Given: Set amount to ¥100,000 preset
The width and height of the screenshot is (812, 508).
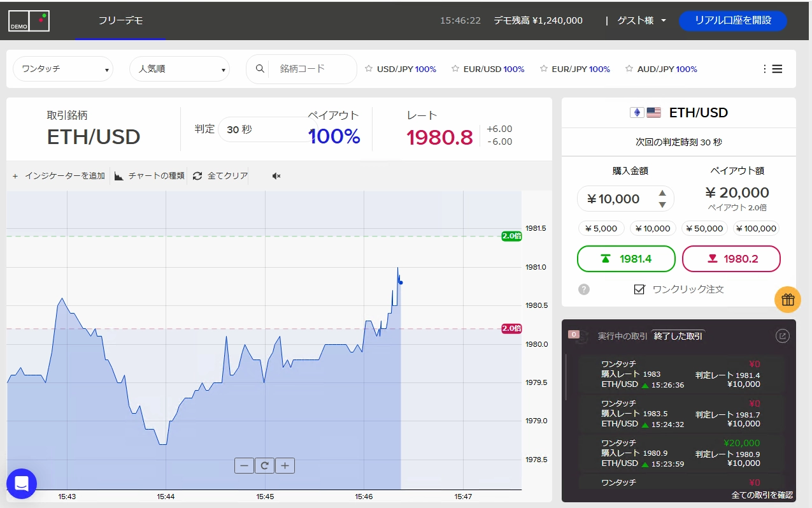Looking at the screenshot, I should tap(756, 228).
